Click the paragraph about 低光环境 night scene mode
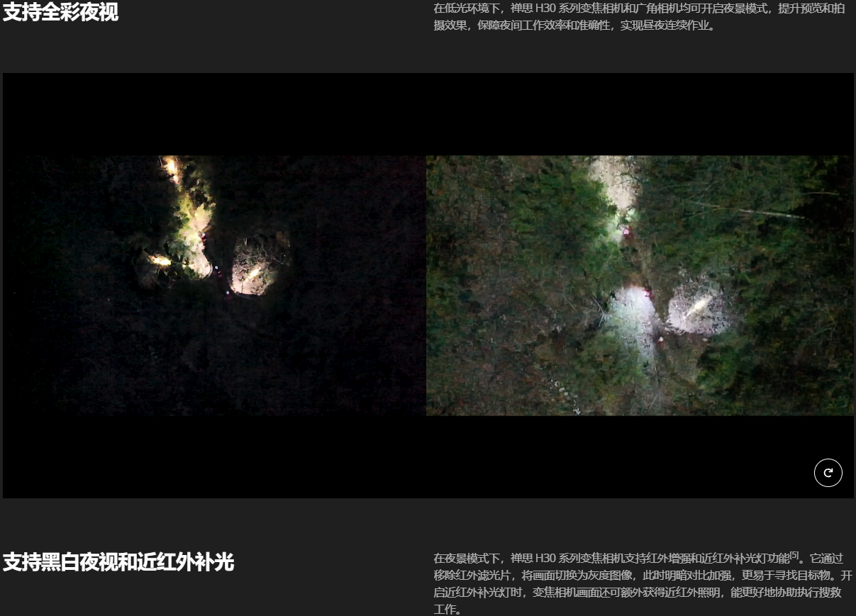This screenshot has width=856, height=616. 638,18
